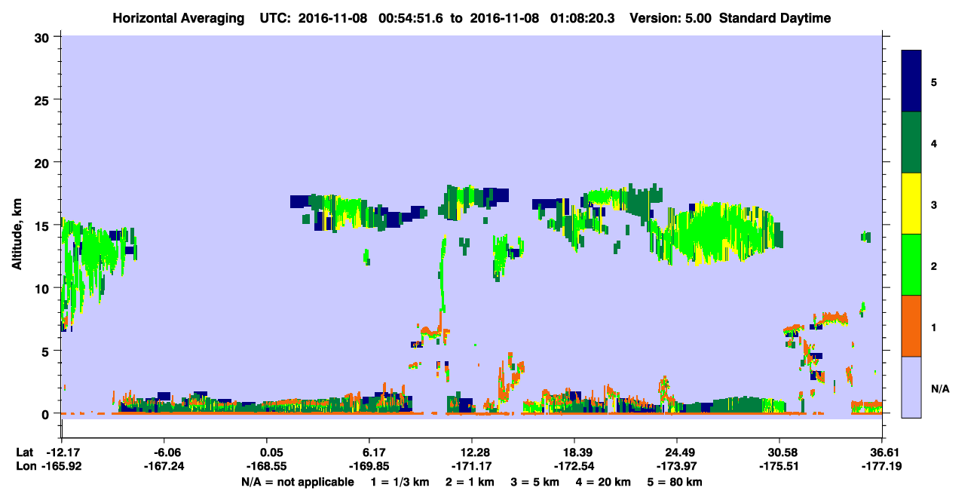The image size is (980, 503).
Task: Click the longitude value -165.92
Action: pyautogui.click(x=62, y=466)
